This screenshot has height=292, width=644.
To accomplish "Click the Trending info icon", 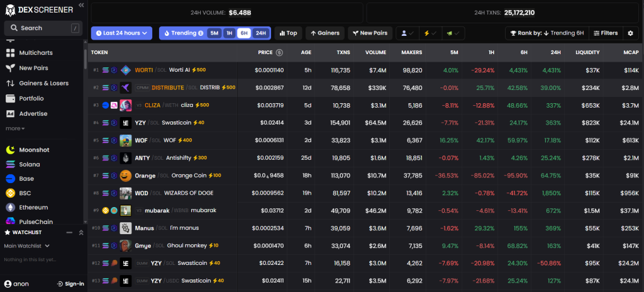I will click(201, 33).
